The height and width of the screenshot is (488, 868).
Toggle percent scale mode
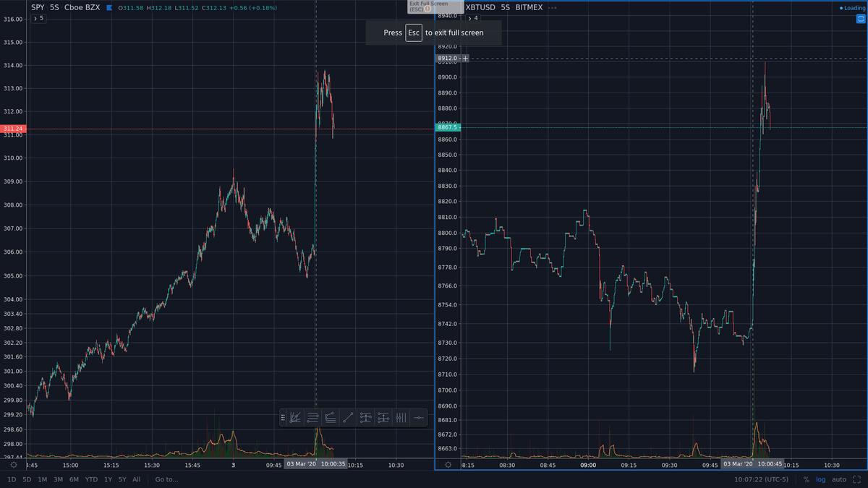pyautogui.click(x=807, y=479)
